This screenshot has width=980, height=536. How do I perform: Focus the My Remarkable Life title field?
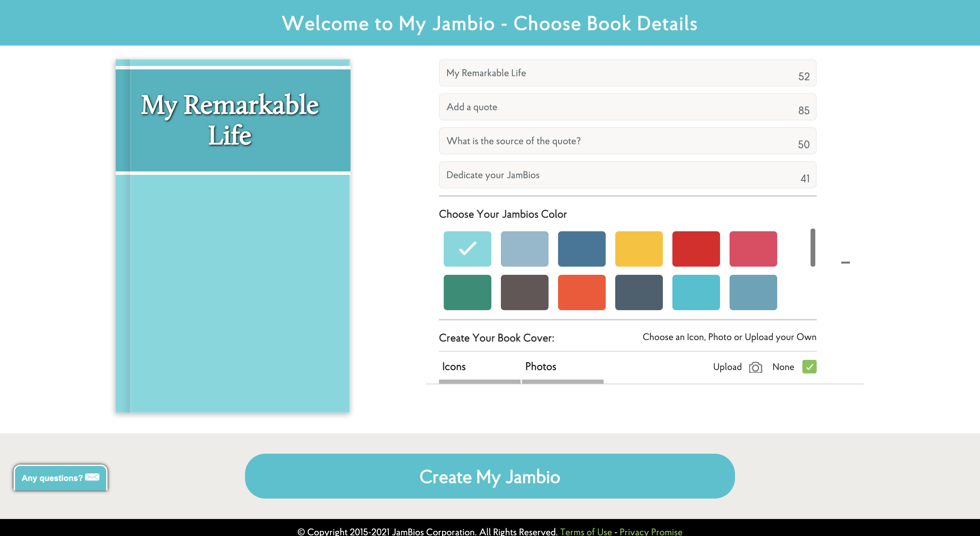click(x=627, y=72)
